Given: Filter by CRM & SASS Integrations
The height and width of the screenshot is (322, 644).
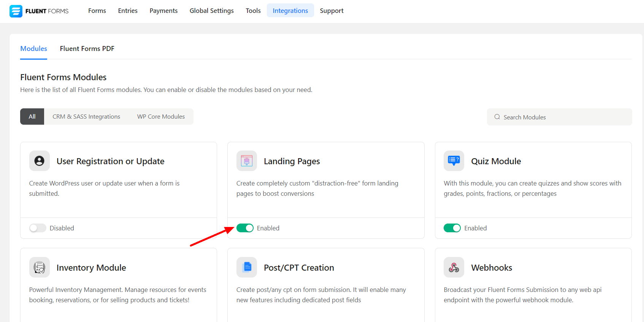Looking at the screenshot, I should (x=86, y=117).
